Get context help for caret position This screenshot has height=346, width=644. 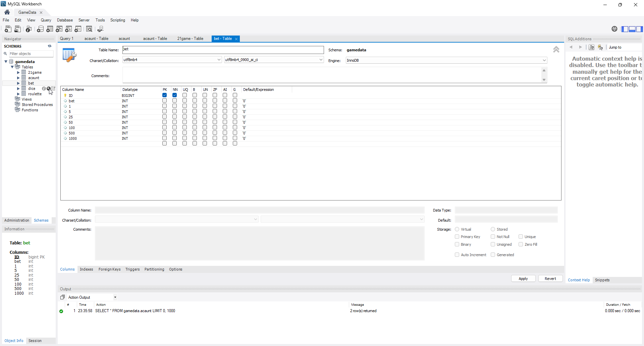592,47
